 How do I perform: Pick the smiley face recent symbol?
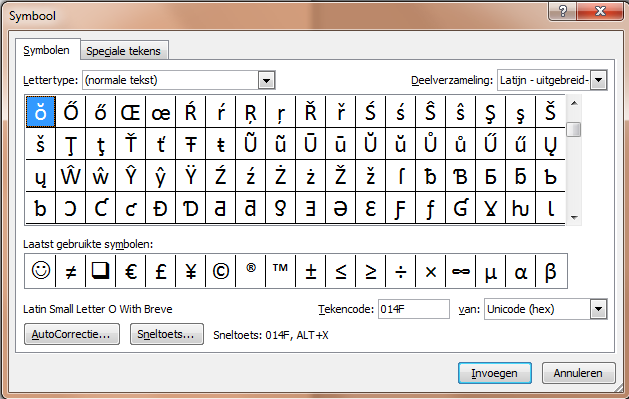coord(41,271)
